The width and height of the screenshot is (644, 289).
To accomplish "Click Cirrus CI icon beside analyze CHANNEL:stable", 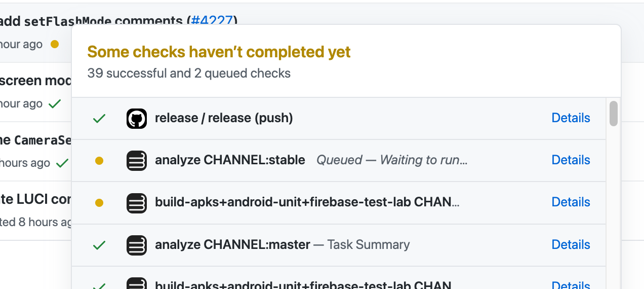I will coord(136,160).
